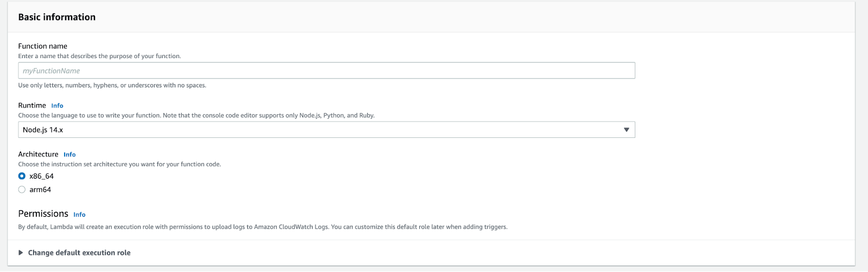
Task: Open the Info link next to Runtime
Action: [57, 106]
